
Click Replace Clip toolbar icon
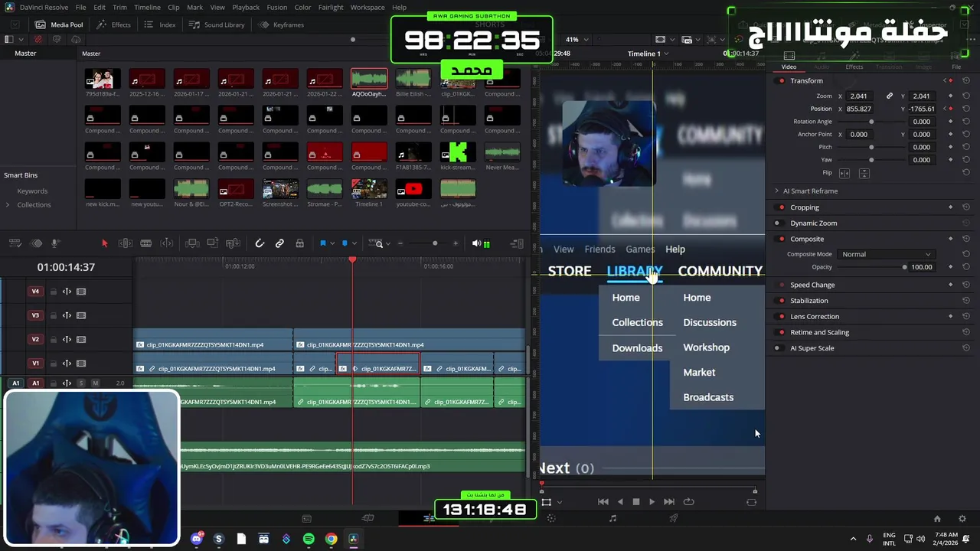click(234, 243)
